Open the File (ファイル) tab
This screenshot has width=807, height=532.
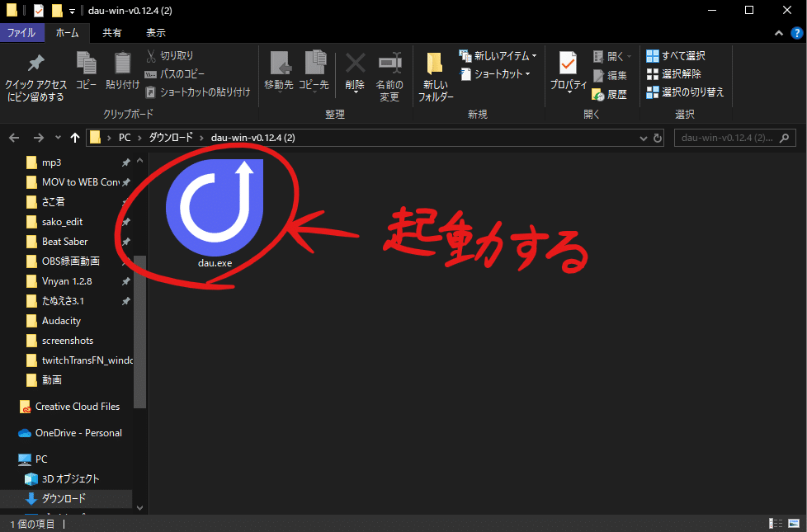point(21,32)
